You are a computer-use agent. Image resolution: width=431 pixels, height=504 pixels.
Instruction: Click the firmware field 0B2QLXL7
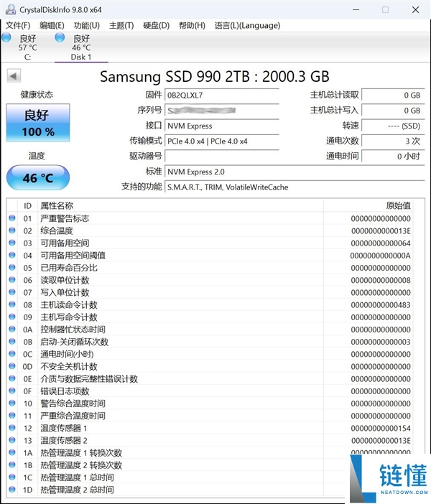[222, 95]
